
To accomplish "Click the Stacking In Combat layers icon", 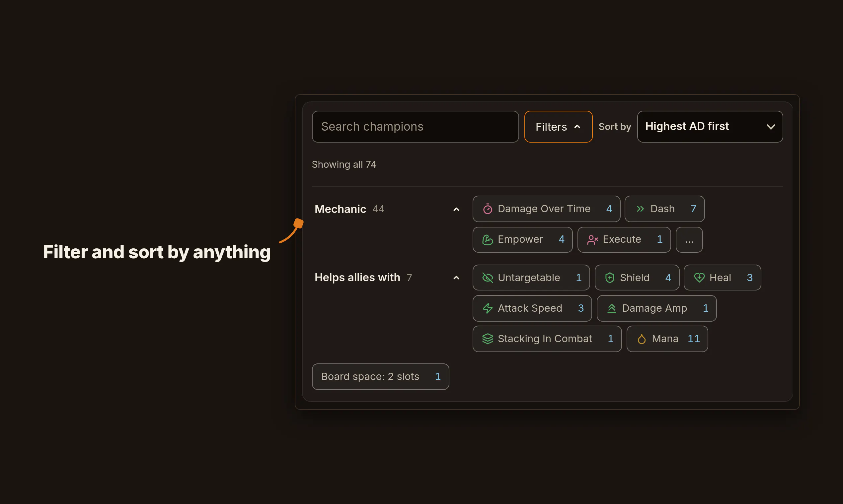I will tap(488, 339).
